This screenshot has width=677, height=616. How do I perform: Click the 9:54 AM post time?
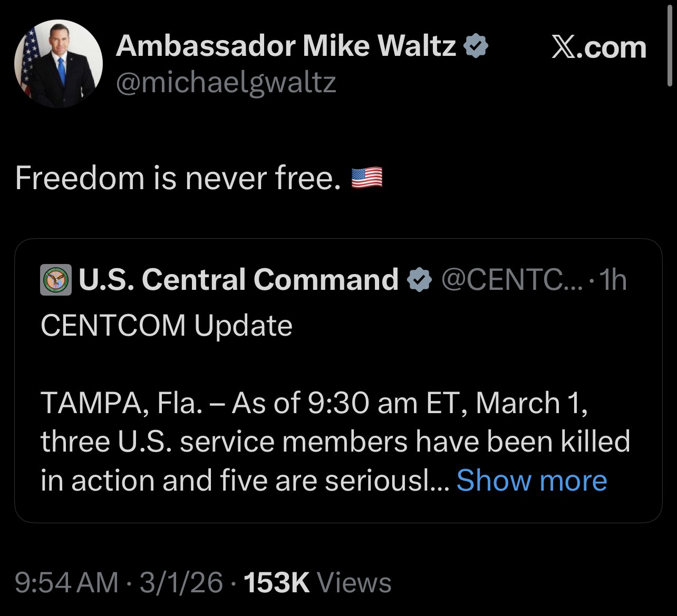[x=66, y=582]
